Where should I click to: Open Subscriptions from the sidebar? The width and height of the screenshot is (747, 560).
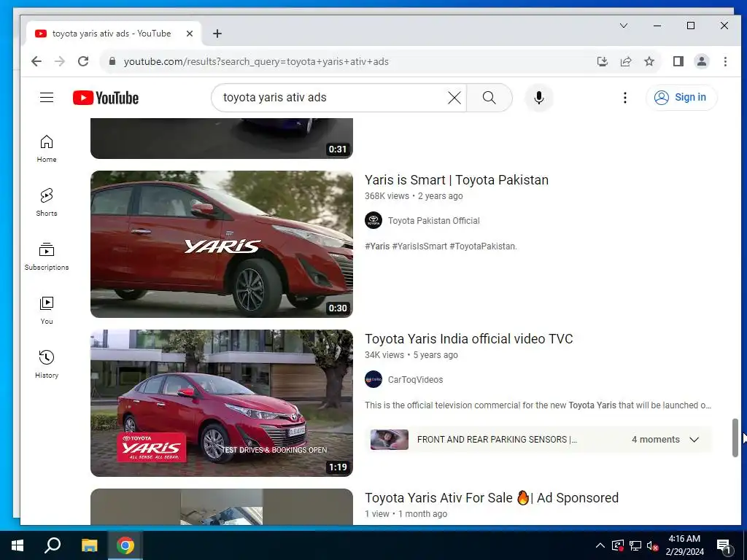(47, 256)
